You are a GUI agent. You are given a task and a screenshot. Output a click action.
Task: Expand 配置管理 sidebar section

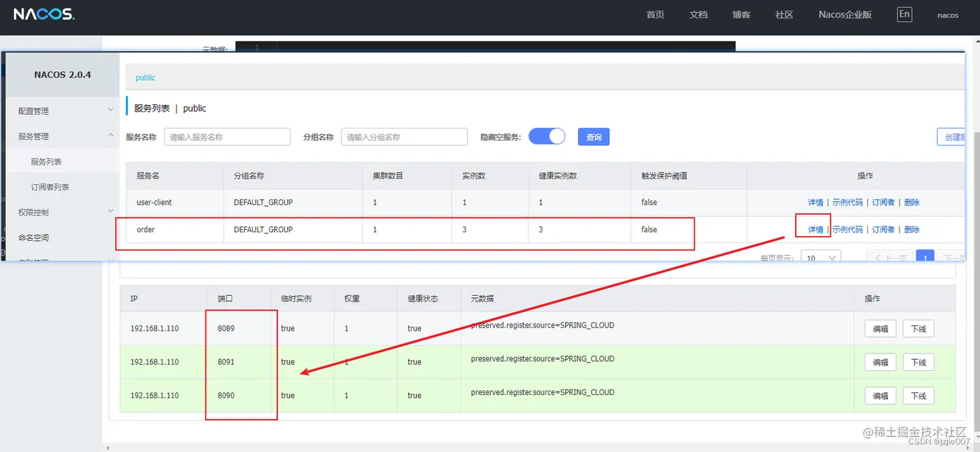coord(63,111)
